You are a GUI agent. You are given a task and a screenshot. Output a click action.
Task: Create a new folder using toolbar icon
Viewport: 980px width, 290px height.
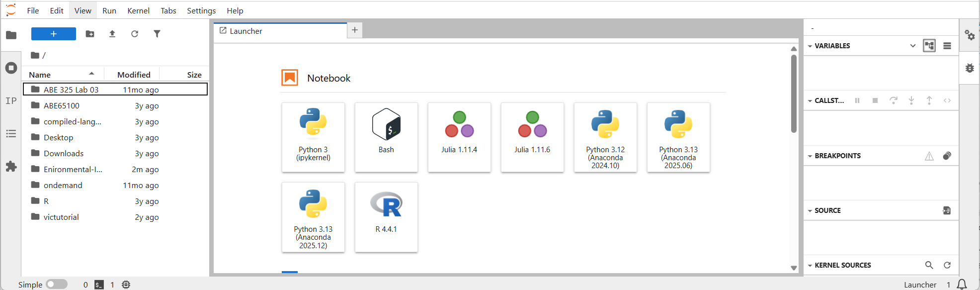[90, 34]
